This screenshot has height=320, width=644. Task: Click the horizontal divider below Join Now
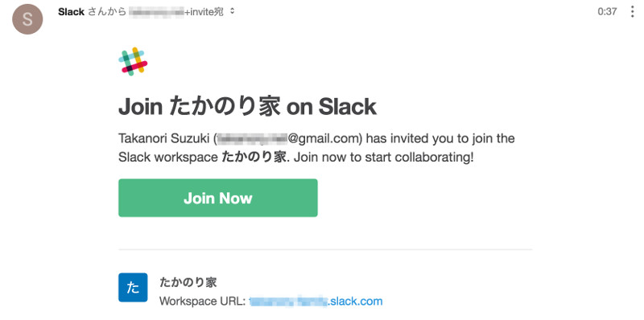325,249
